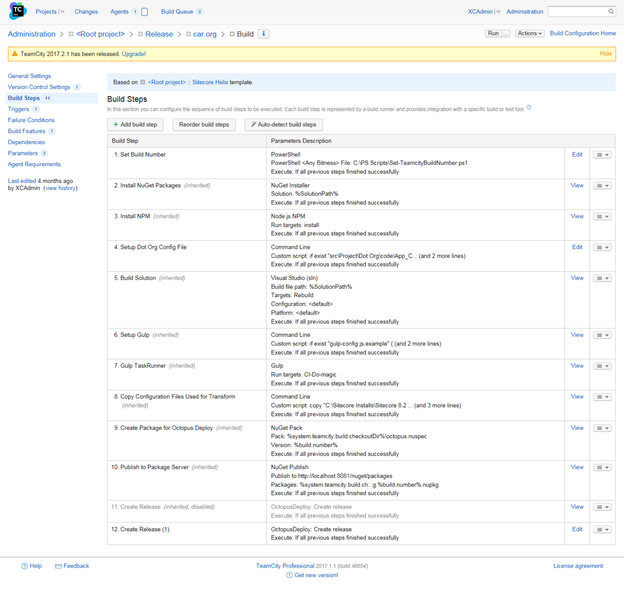Click the Reorder build steps button
This screenshot has height=597, width=624.
pos(204,125)
